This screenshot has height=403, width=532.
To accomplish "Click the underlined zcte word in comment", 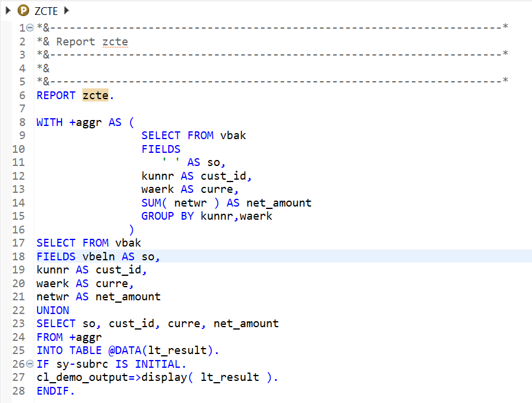I will (115, 42).
